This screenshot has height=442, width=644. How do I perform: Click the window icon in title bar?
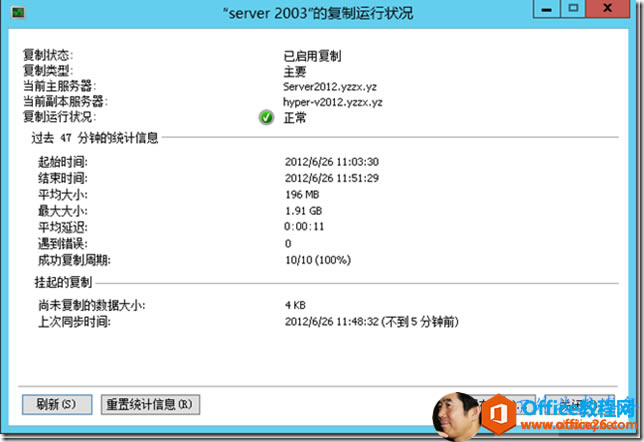click(x=18, y=12)
